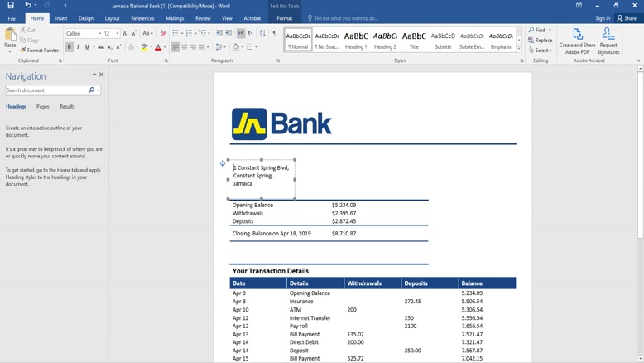Click the Find button
Image resolution: width=644 pixels, height=363 pixels.
tap(536, 30)
